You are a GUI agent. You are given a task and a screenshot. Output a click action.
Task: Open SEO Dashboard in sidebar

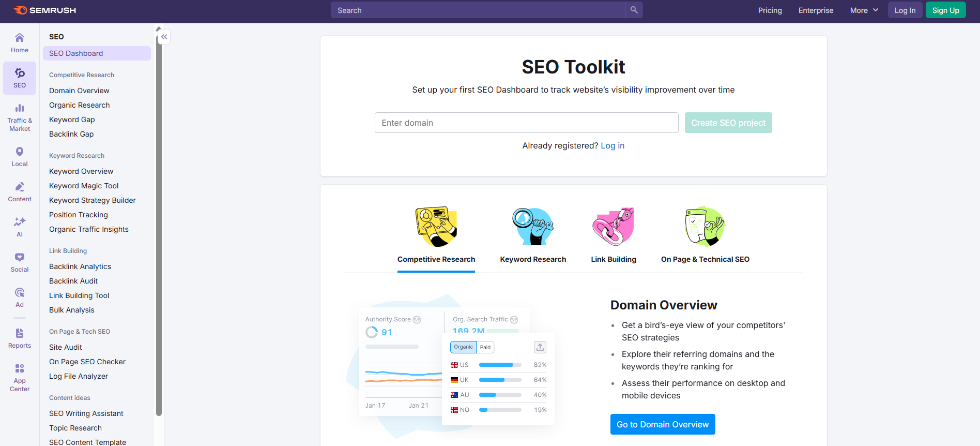97,53
